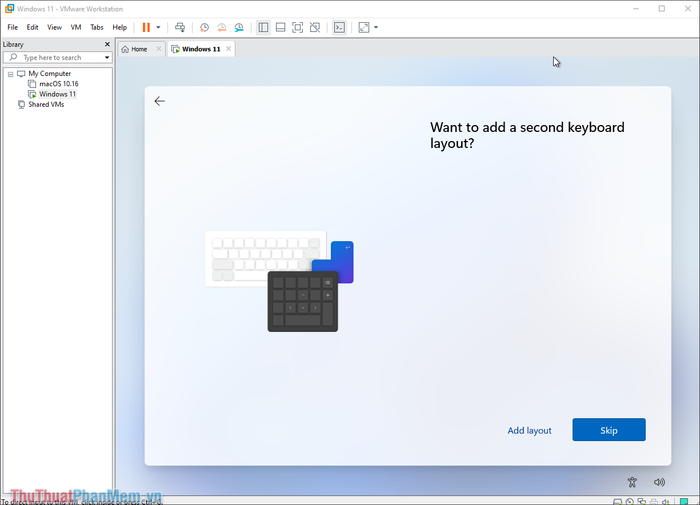
Task: Minimize the VMware Workstation window
Action: pyautogui.click(x=636, y=8)
